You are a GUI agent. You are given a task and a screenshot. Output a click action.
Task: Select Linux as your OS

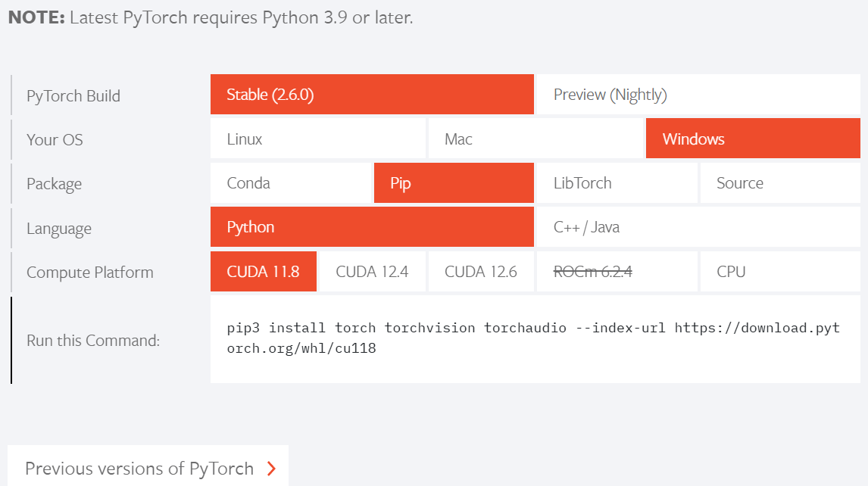tap(318, 139)
